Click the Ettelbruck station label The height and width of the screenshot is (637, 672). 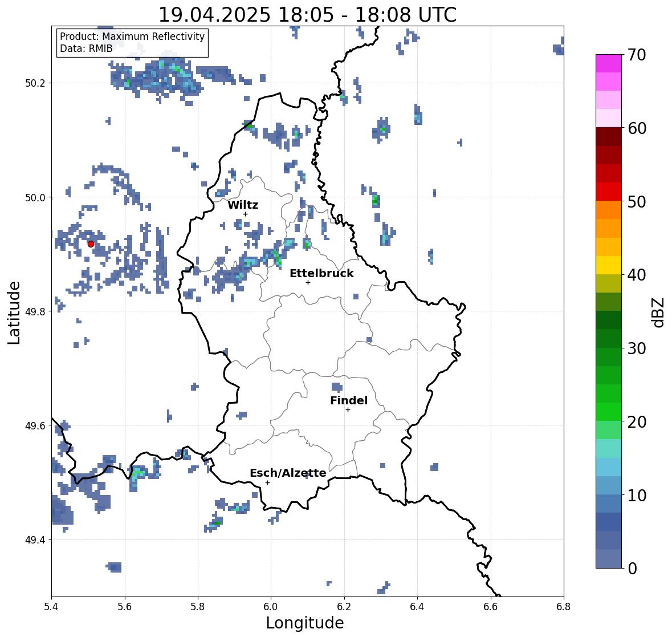point(321,273)
